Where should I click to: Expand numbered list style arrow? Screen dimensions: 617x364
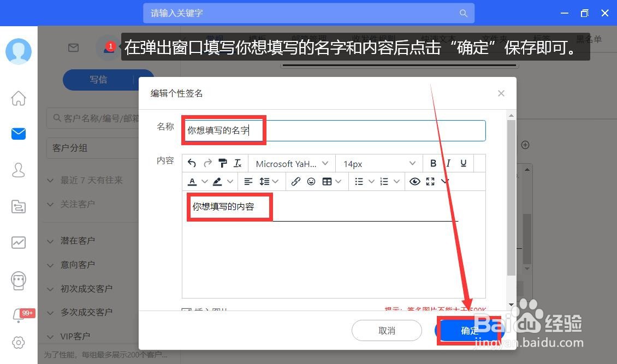[396, 182]
